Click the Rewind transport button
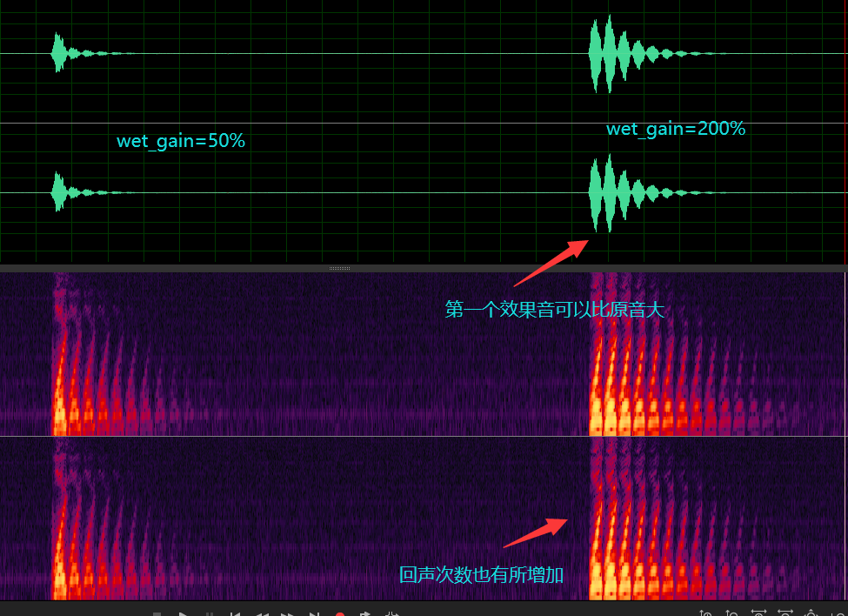Viewport: 848px width, 616px height. tap(262, 614)
